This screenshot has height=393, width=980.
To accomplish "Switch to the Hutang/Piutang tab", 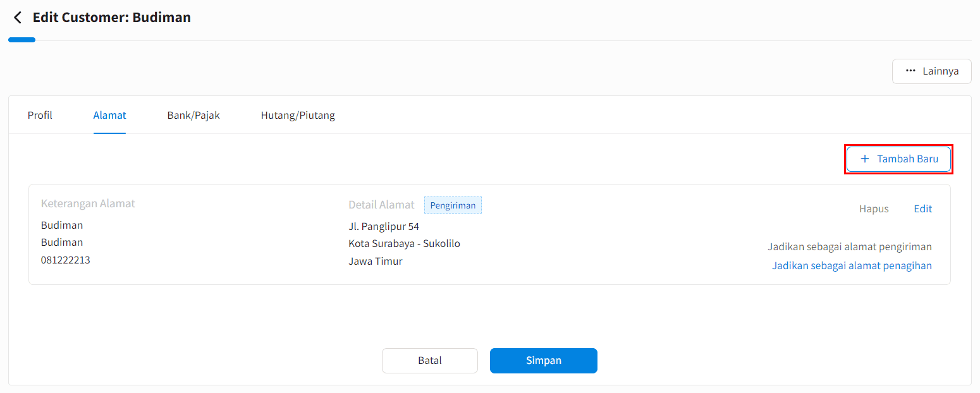I will tap(298, 115).
